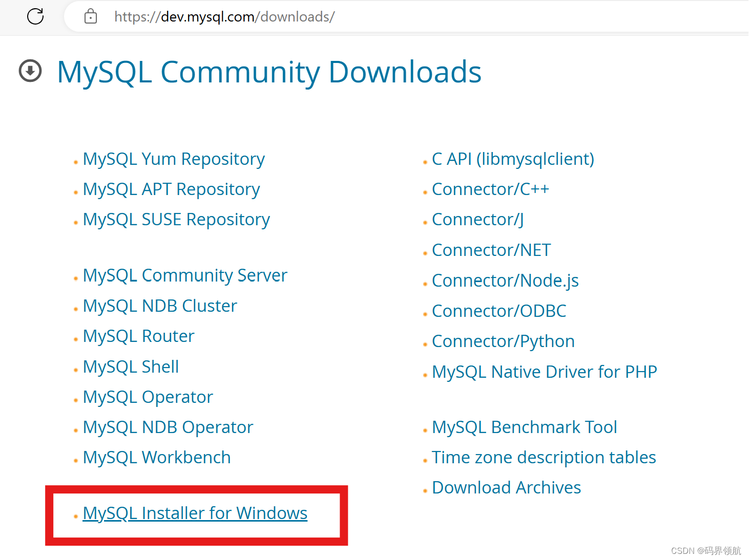This screenshot has width=749, height=560.
Task: Open MySQL NDB Operator link
Action: click(x=168, y=427)
